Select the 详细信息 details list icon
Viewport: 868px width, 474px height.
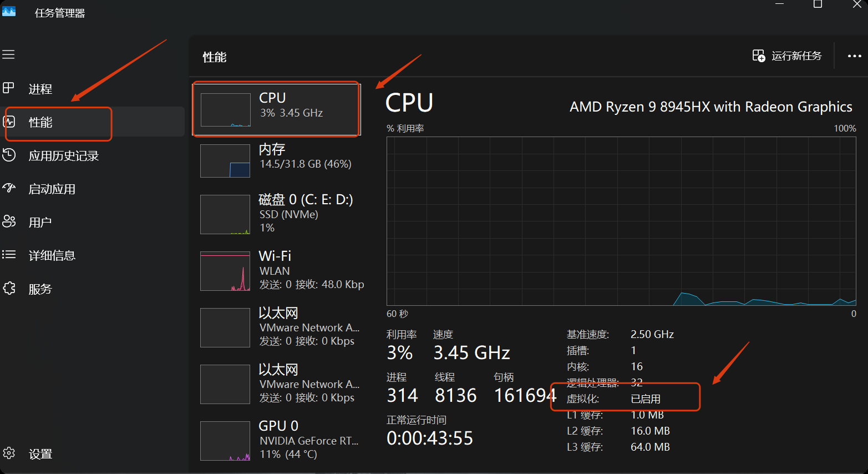[x=9, y=255]
